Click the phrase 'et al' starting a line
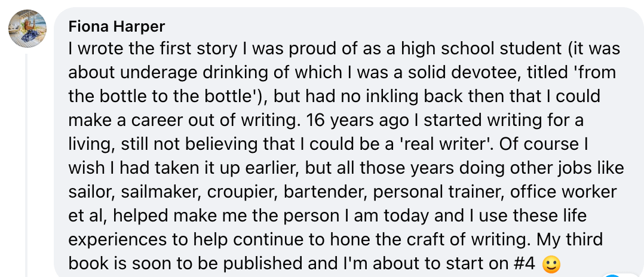644x277 pixels. [85, 217]
